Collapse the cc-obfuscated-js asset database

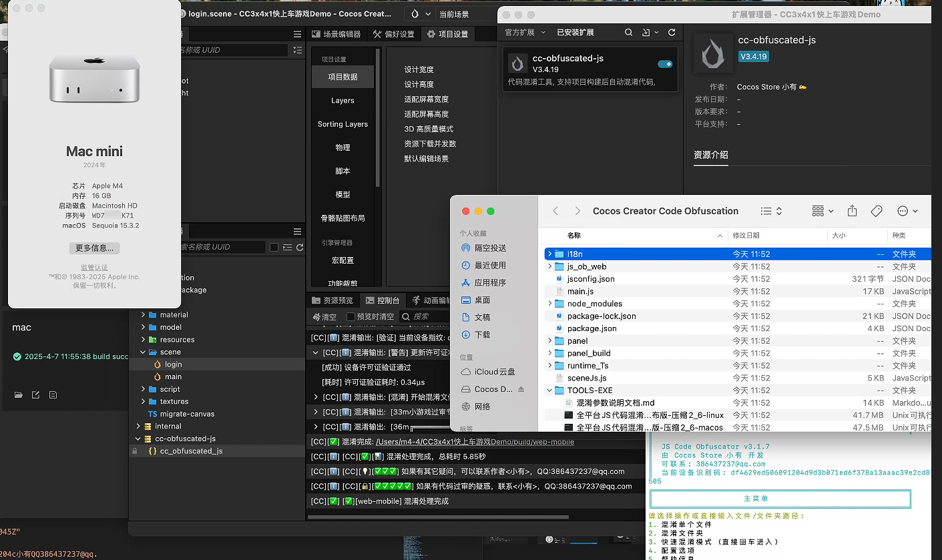[138, 439]
